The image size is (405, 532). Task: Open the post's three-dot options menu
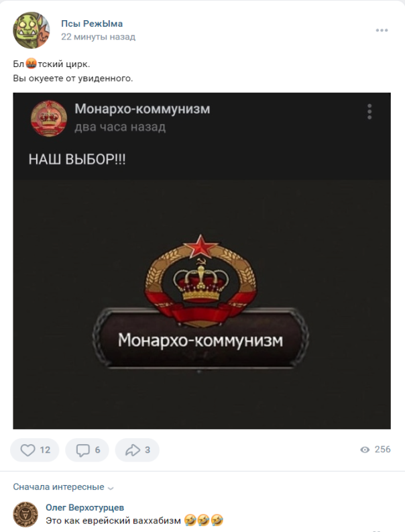coord(382,30)
